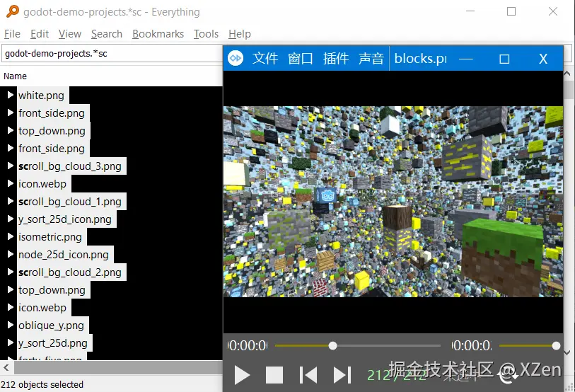Open the 声音 menu in the player
The image size is (575, 392).
tap(371, 58)
